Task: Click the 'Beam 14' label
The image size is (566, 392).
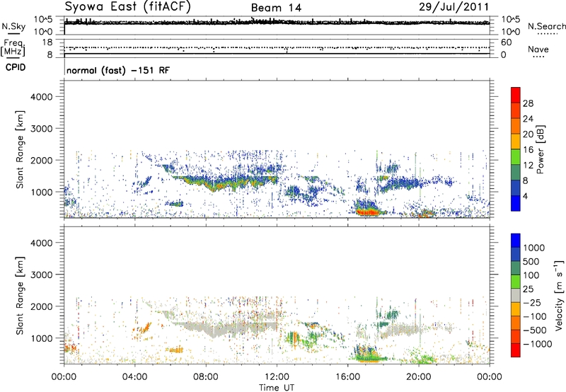Action: coord(276,8)
